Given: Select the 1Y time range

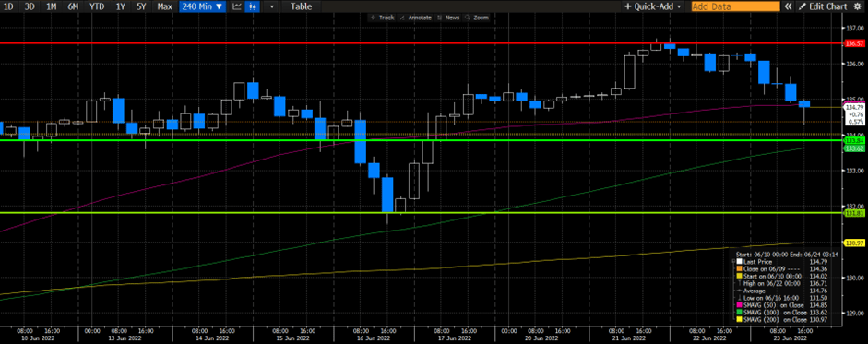Looking at the screenshot, I should (120, 6).
